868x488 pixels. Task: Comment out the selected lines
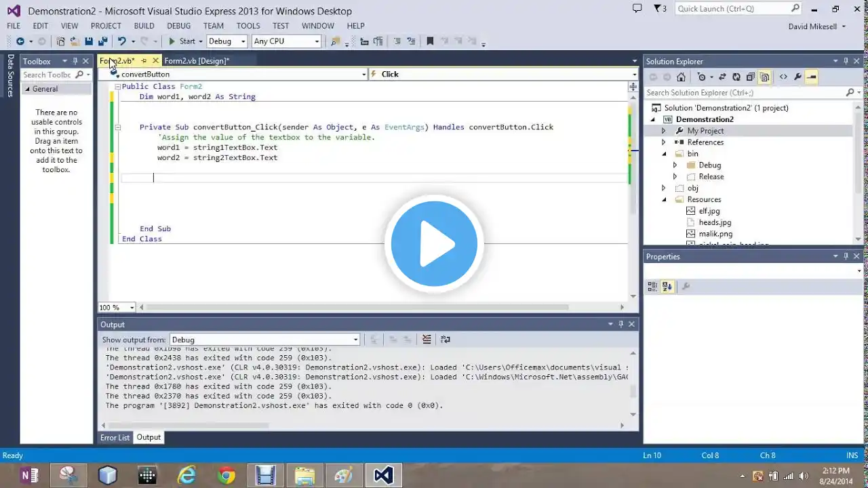click(x=397, y=41)
